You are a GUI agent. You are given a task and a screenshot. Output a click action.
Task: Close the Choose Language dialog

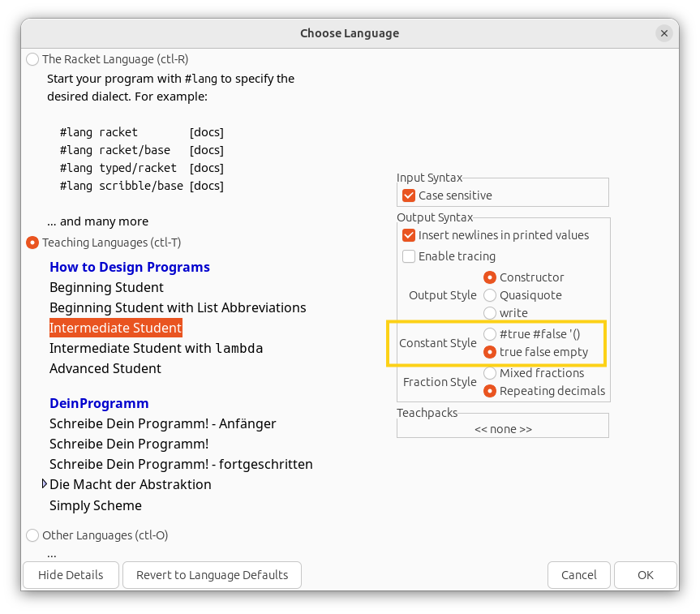click(x=664, y=33)
